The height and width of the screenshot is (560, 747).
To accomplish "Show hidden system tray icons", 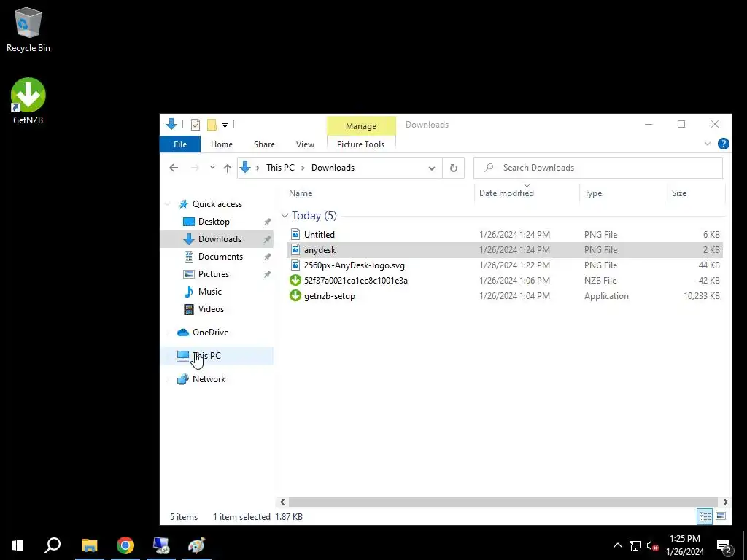I will [617, 545].
